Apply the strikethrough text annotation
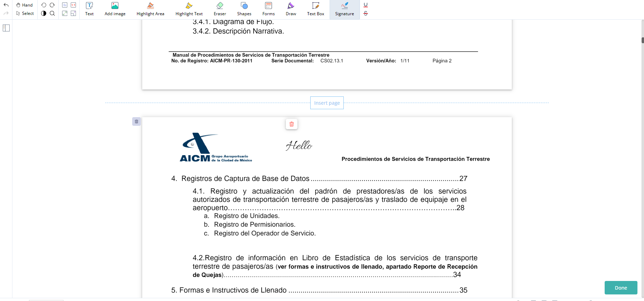The image size is (644, 301). 366,13
